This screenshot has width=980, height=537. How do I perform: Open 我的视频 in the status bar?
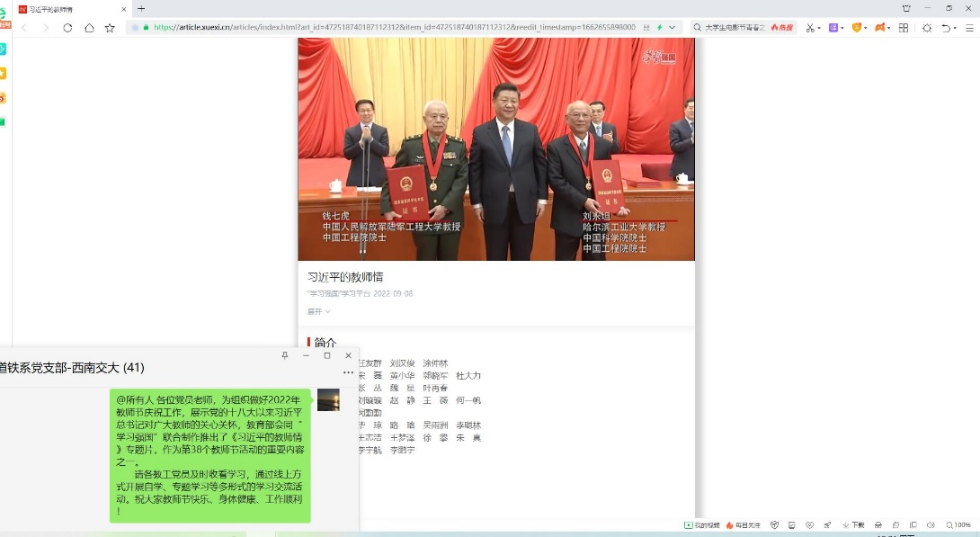click(702, 525)
